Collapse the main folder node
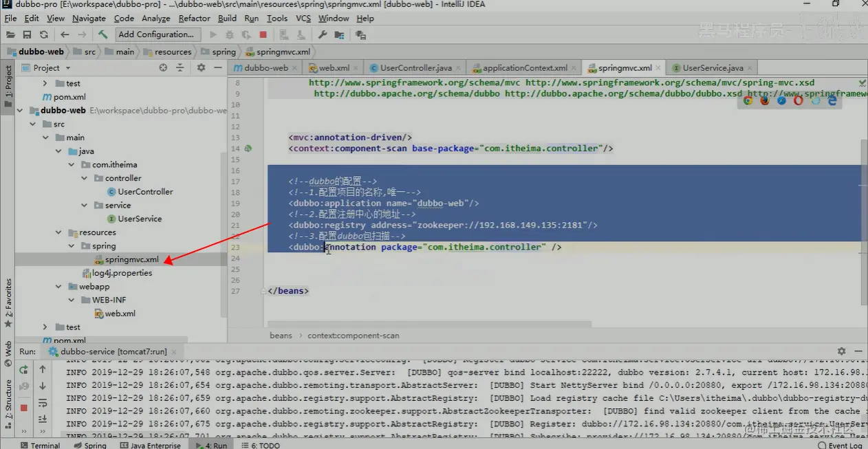Screen dimensions: 868x449 tap(46, 138)
